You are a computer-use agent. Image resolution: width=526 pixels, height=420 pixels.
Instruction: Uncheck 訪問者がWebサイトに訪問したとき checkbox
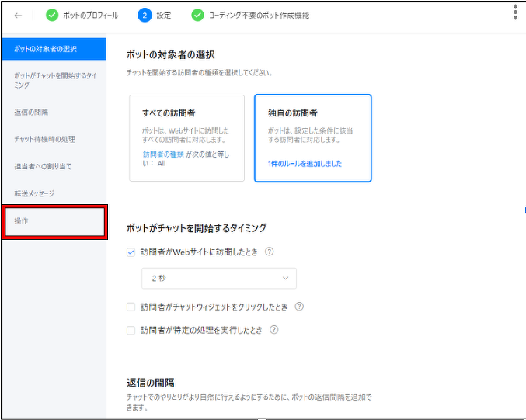[x=131, y=252]
